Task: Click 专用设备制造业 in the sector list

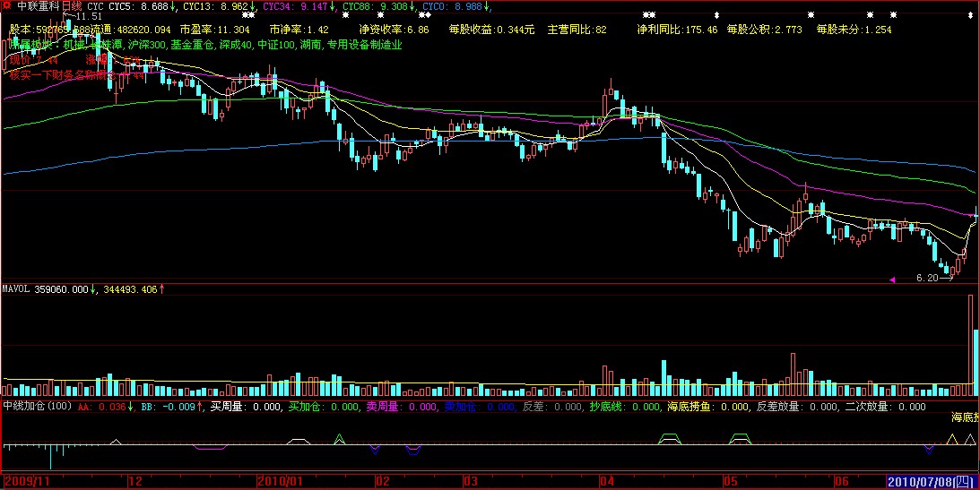Action: tap(364, 45)
